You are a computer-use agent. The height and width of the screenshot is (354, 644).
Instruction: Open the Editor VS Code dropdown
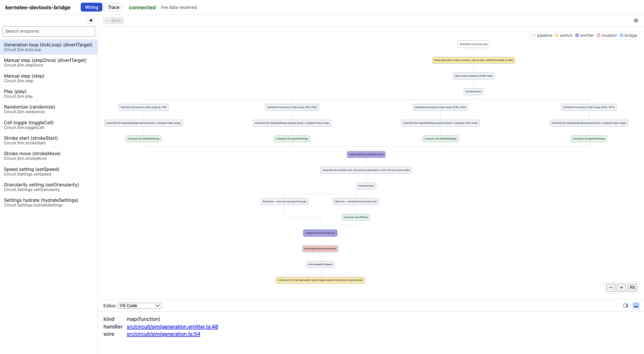pos(140,305)
